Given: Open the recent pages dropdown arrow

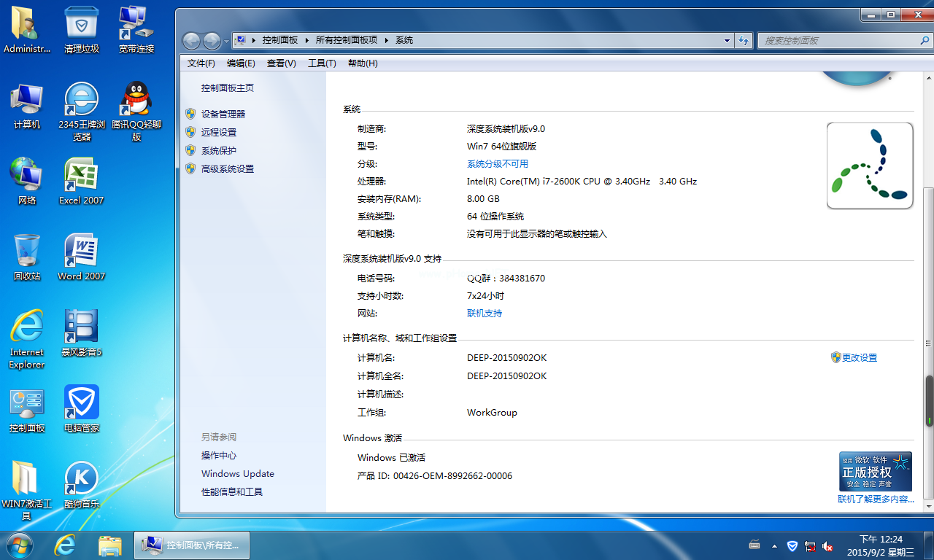Looking at the screenshot, I should click(226, 41).
